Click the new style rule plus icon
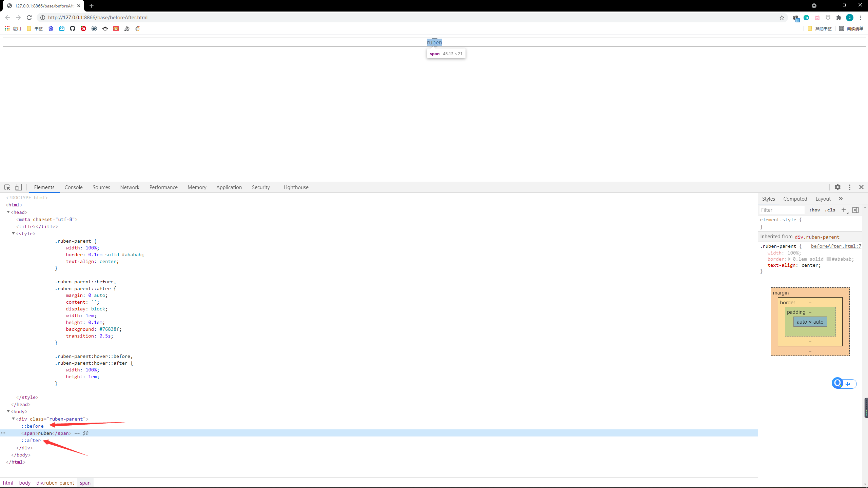The height and width of the screenshot is (488, 868). [844, 210]
